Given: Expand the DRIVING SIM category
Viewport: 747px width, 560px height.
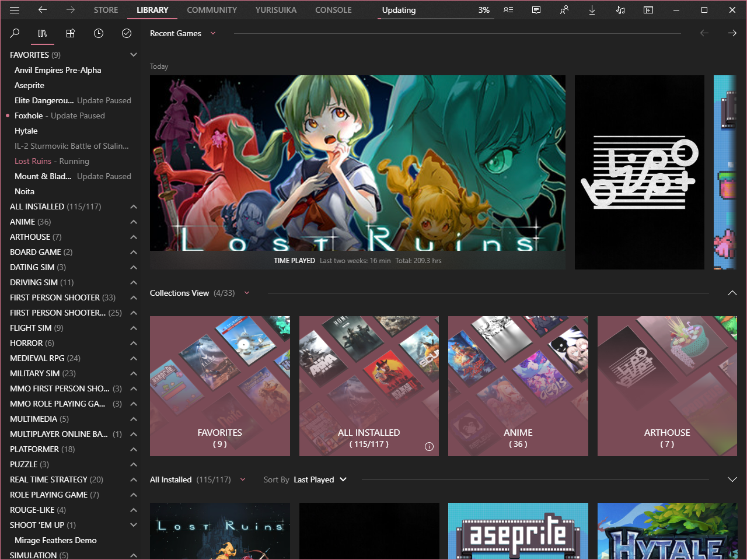Looking at the screenshot, I should (x=134, y=282).
